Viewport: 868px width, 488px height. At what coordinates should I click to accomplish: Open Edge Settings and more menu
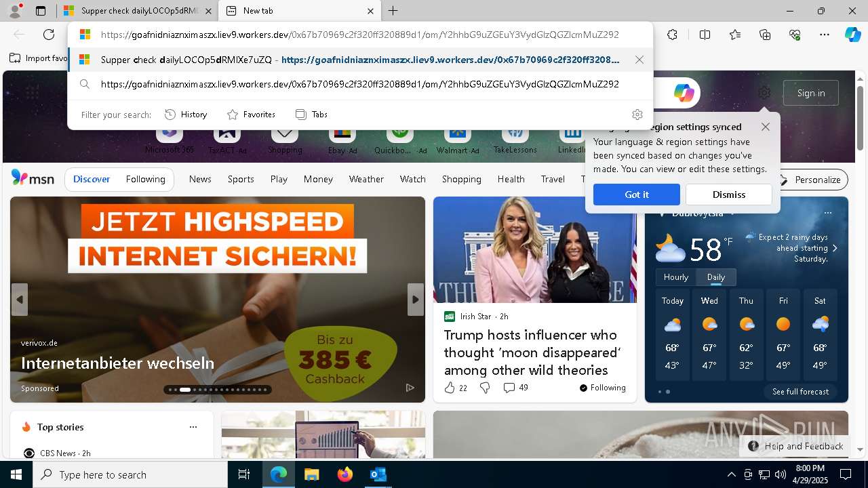coord(825,35)
